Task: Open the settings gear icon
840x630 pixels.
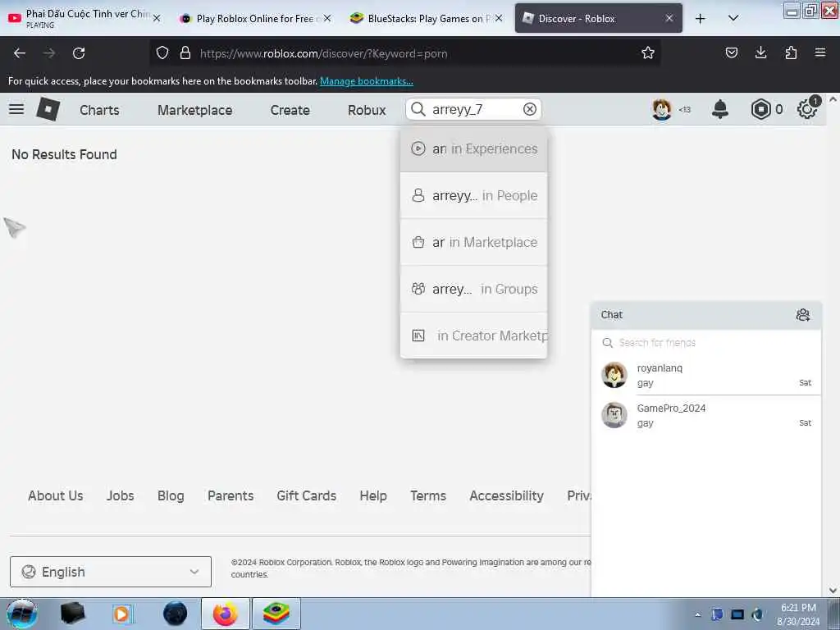Action: tap(807, 109)
